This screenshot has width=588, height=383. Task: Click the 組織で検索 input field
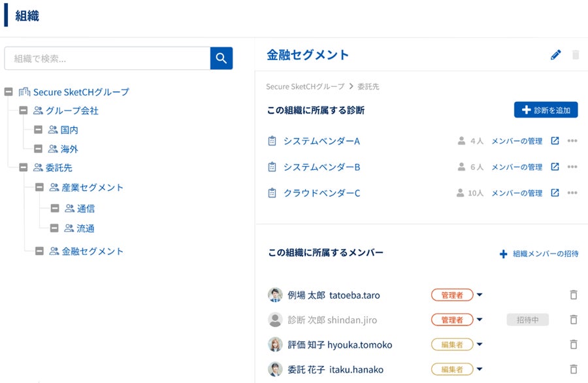click(x=107, y=58)
